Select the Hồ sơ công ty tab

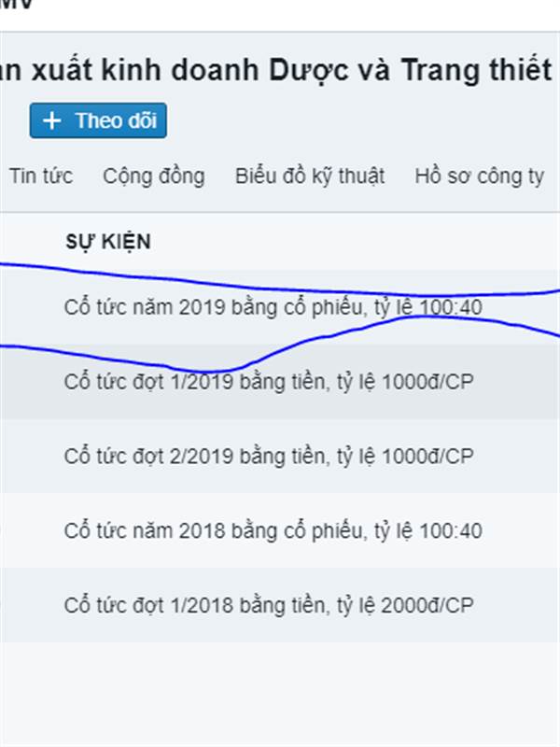click(479, 176)
